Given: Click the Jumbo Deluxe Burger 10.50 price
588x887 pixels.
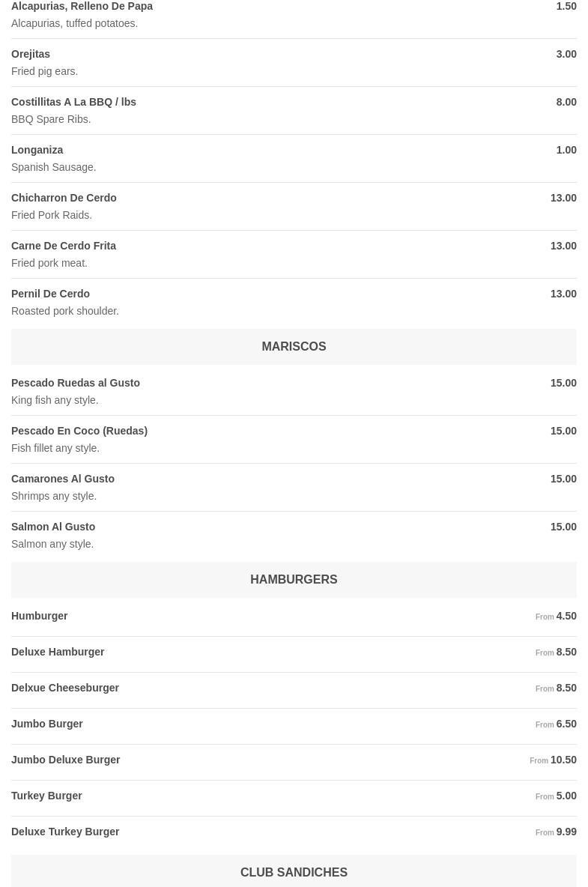Looking at the screenshot, I should coord(563,760).
